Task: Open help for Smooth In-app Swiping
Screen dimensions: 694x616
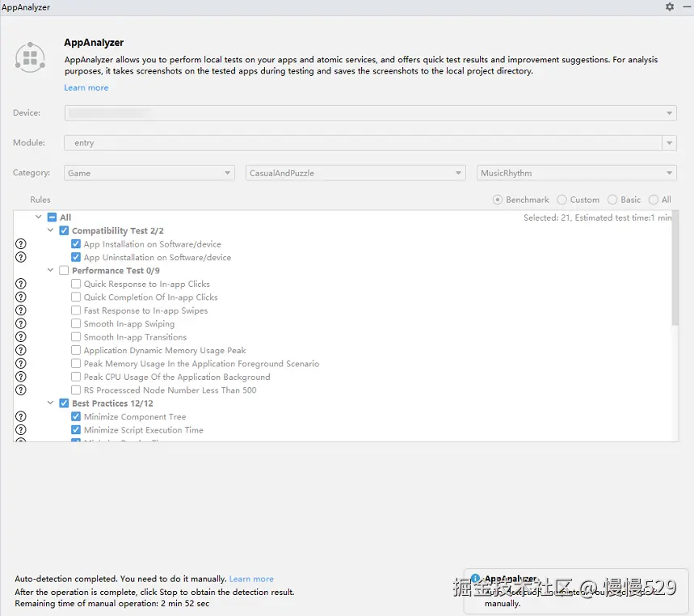Action: pyautogui.click(x=21, y=323)
